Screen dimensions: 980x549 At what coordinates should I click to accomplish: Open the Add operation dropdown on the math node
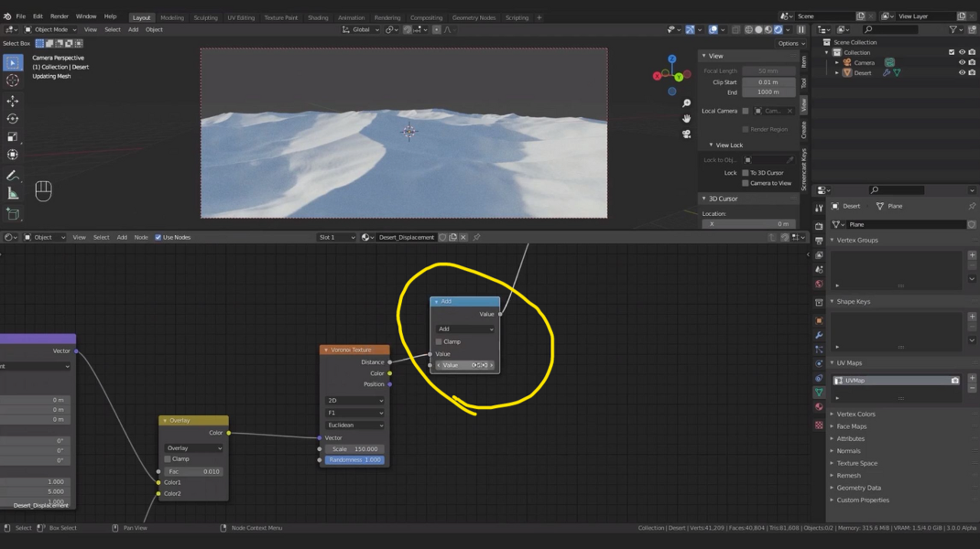pyautogui.click(x=465, y=329)
